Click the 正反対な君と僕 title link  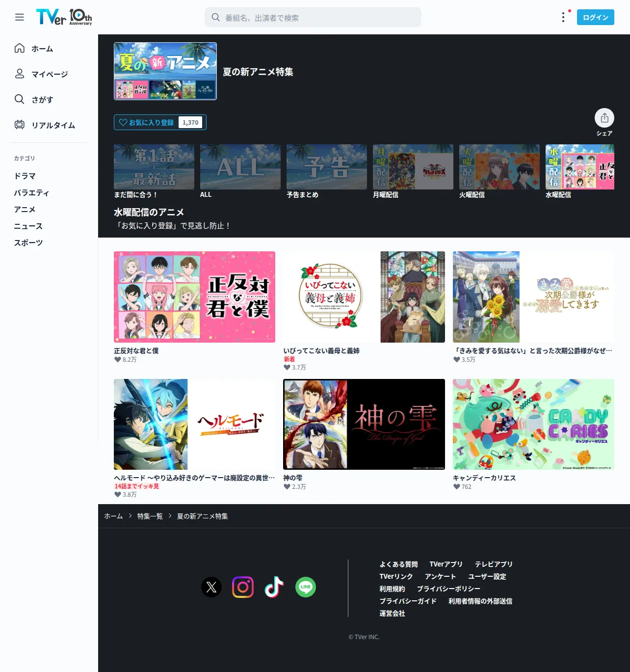(136, 351)
